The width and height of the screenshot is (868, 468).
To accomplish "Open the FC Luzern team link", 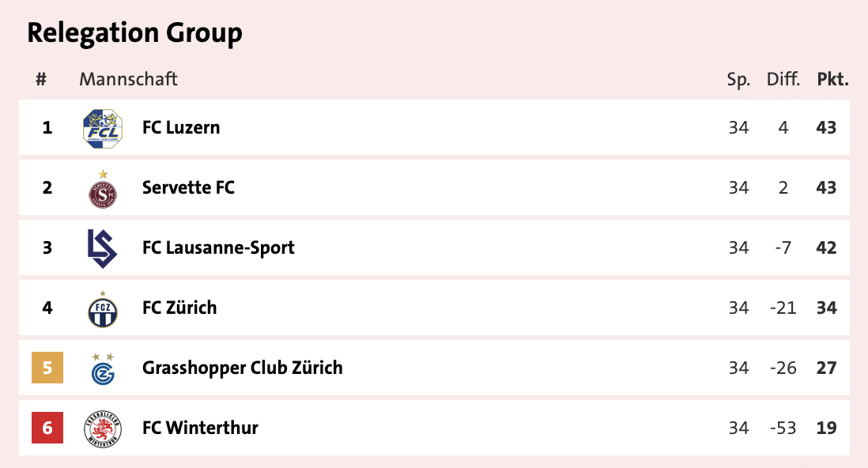I will tap(181, 127).
